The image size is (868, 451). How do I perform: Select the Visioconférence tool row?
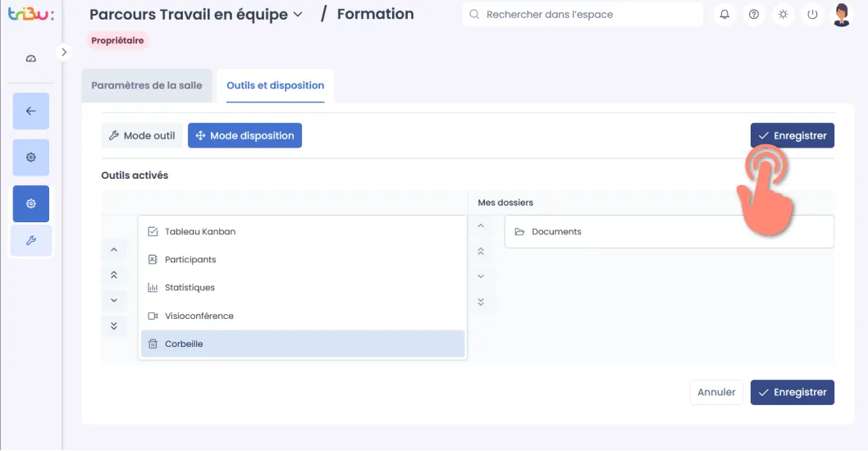click(x=302, y=316)
